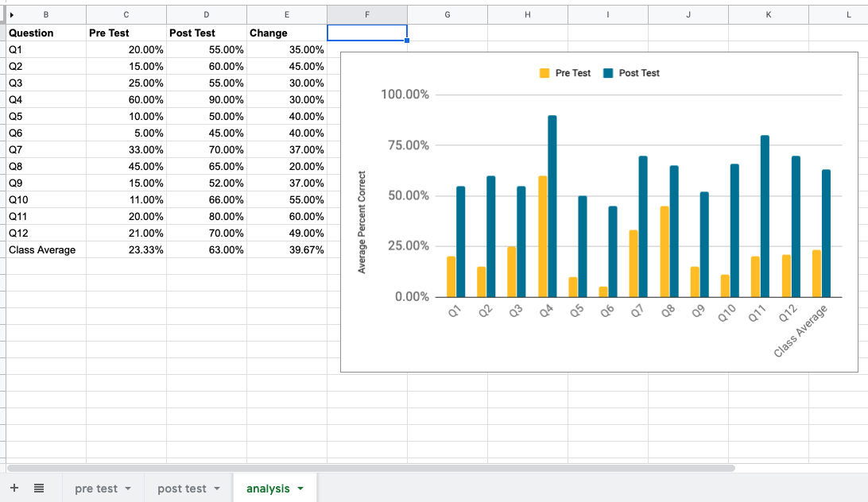Click the Q6 Pre Test bar in chart
The height and width of the screenshot is (502, 868).
[x=603, y=292]
